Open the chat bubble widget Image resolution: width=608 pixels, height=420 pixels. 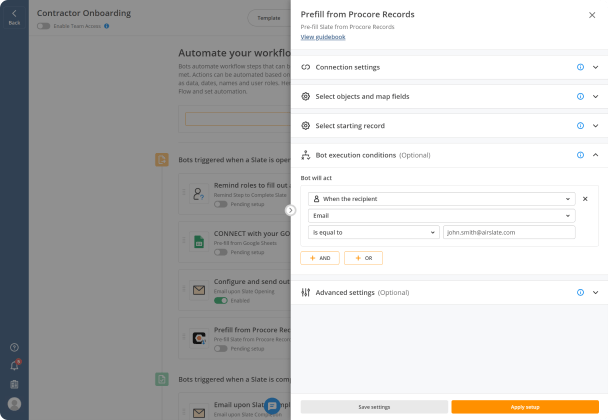point(272,406)
